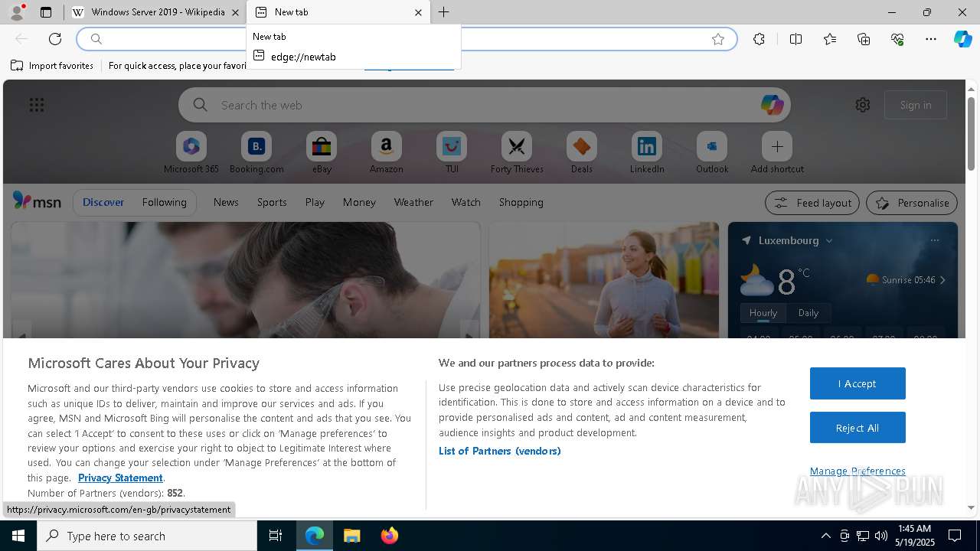Screen dimensions: 980x551
Task: Open the Play section
Action: [315, 202]
